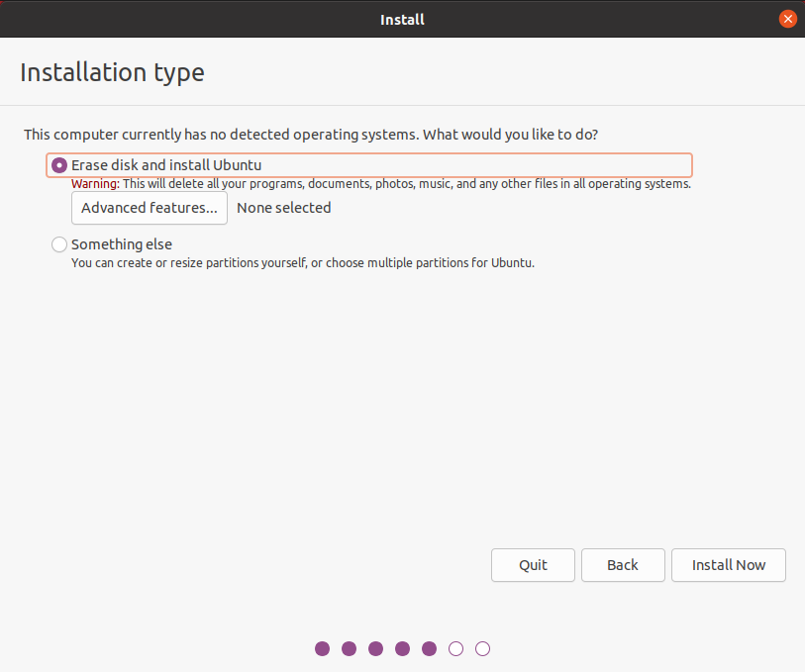The image size is (805, 672).
Task: Open the Advanced features dialog
Action: click(x=150, y=208)
